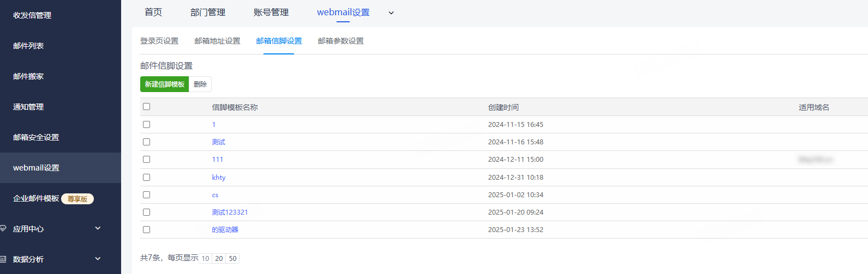
Task: Select the checkbox for row 111
Action: 146,160
